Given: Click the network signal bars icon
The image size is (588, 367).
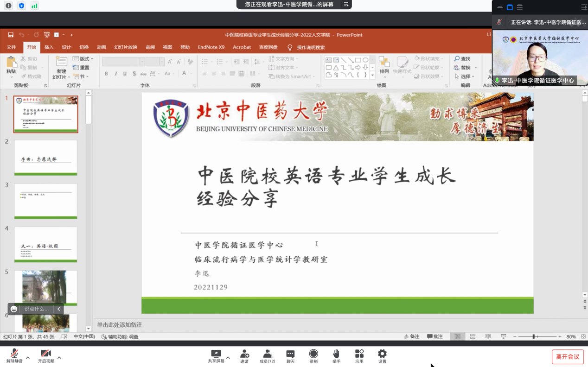Looking at the screenshot, I should coord(34,6).
